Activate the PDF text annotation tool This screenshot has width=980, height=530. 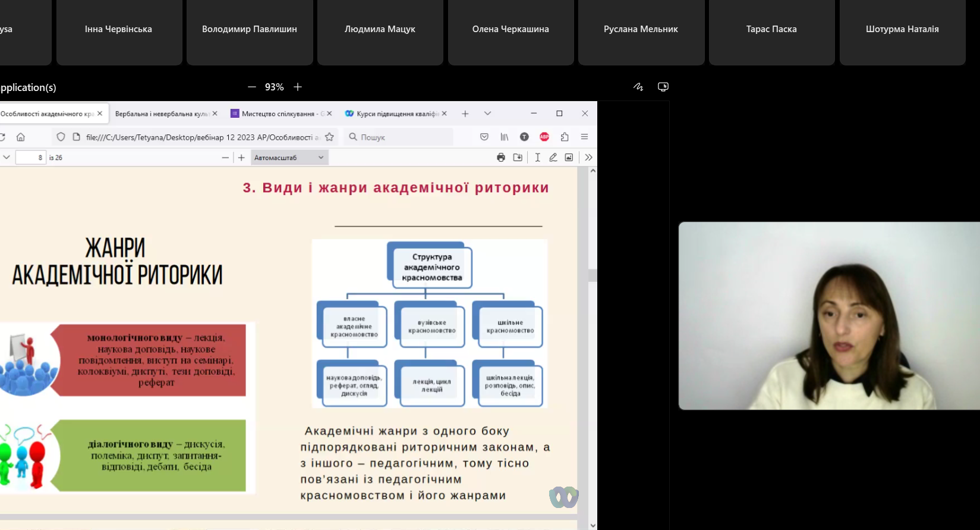pos(537,158)
